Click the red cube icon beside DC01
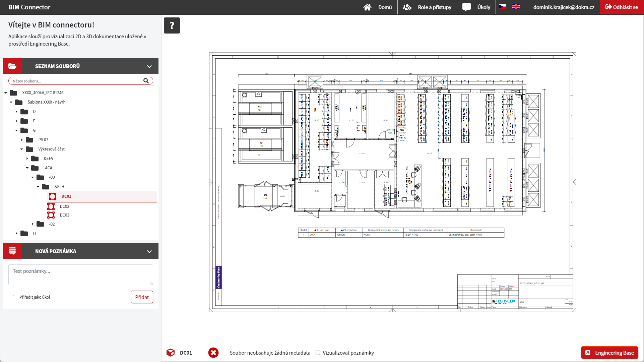The image size is (644, 362). [171, 353]
